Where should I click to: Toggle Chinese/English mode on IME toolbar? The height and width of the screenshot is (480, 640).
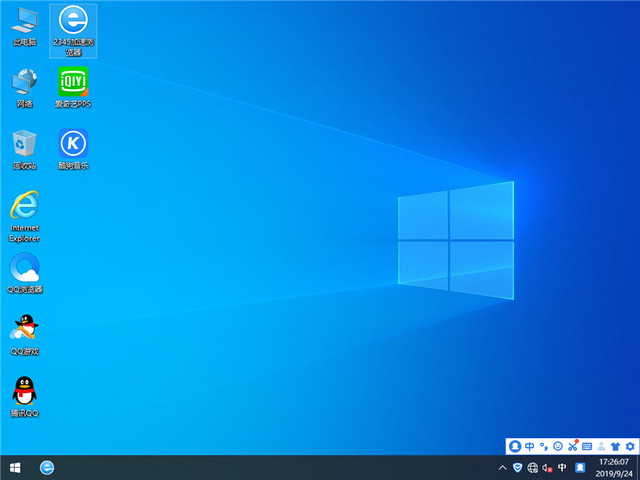click(529, 446)
